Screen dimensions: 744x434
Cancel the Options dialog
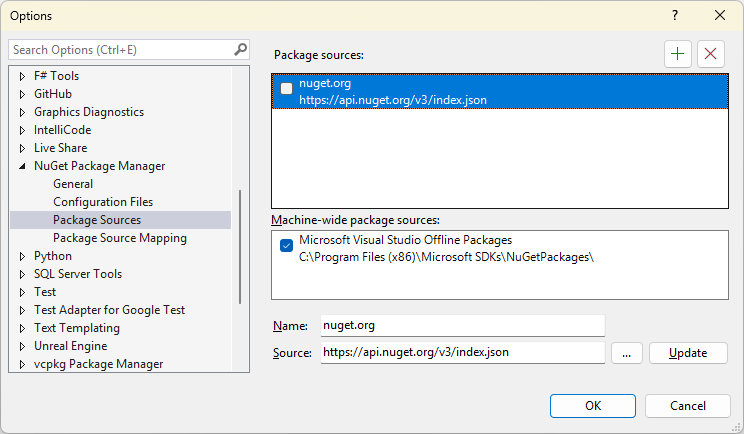point(688,406)
